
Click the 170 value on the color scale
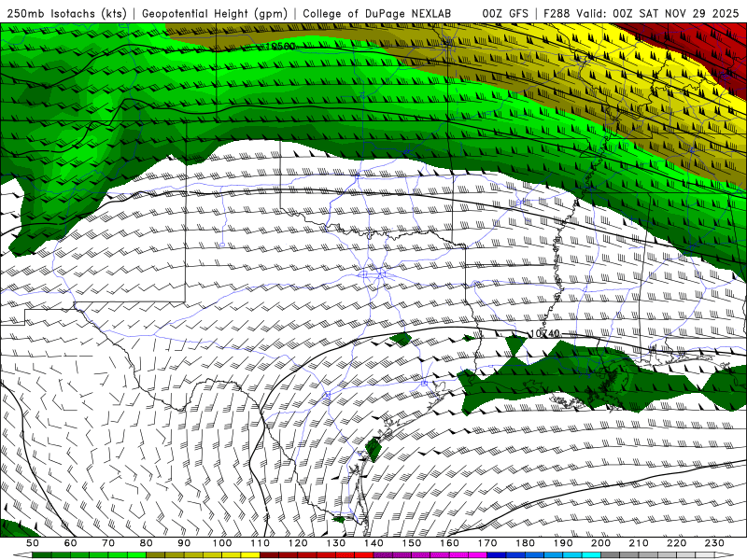point(487,543)
